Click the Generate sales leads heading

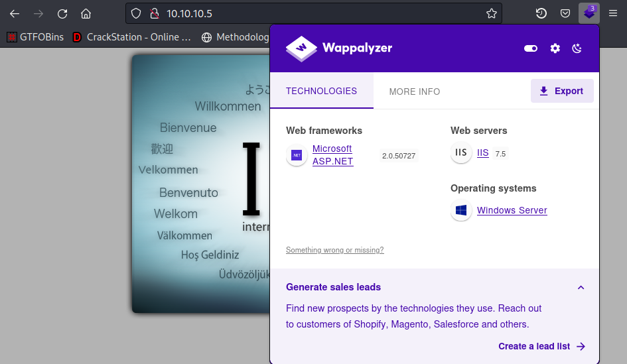[333, 287]
